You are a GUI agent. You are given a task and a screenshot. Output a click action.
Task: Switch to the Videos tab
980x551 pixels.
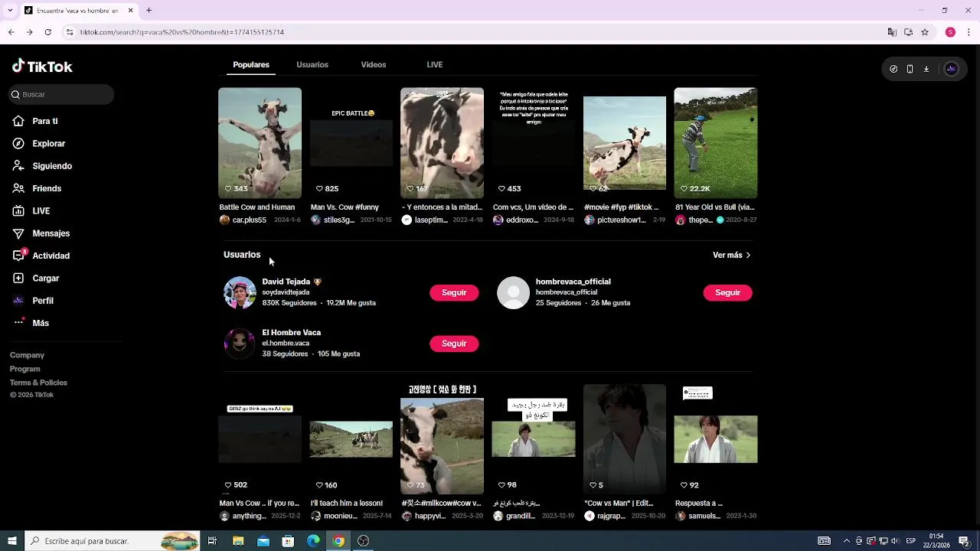[374, 64]
